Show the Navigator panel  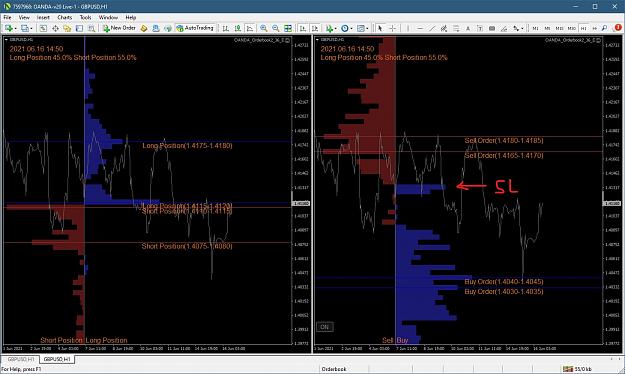(x=67, y=28)
